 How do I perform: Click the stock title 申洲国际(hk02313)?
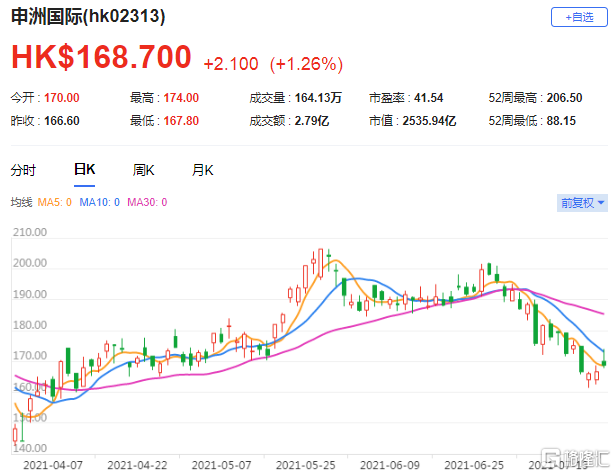pyautogui.click(x=88, y=17)
